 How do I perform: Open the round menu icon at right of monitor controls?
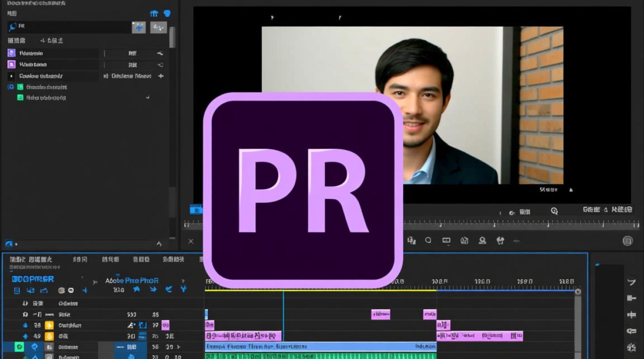627,241
